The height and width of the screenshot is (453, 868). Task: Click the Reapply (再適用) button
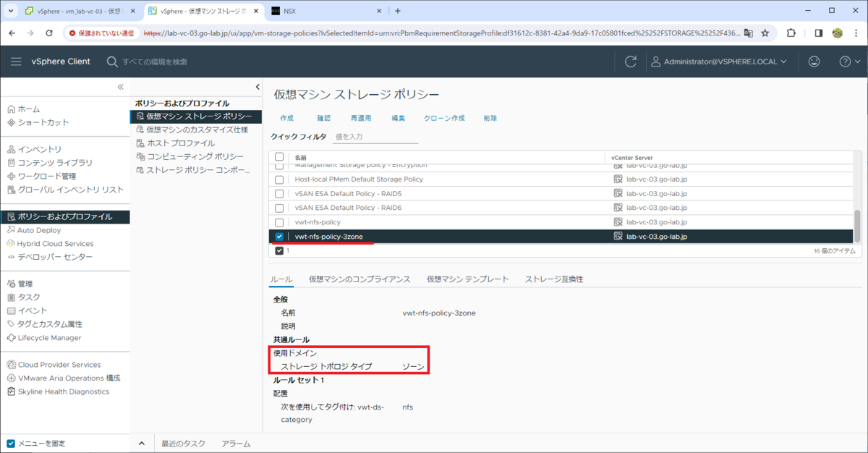click(x=361, y=118)
